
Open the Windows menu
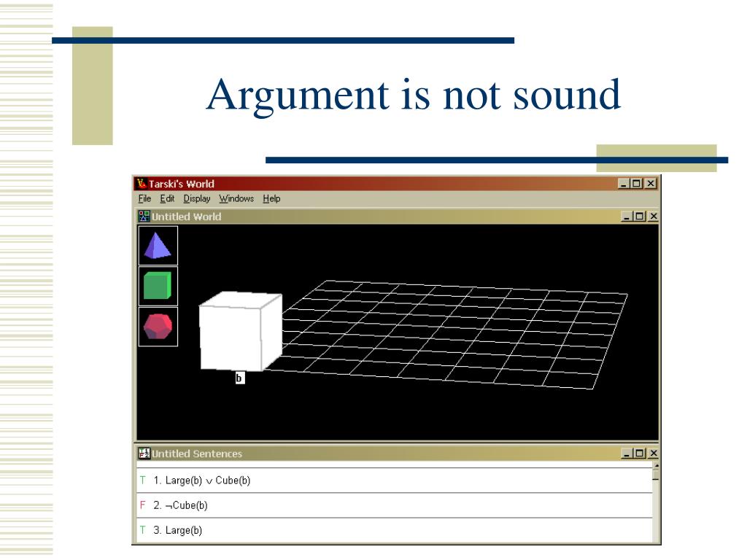236,198
